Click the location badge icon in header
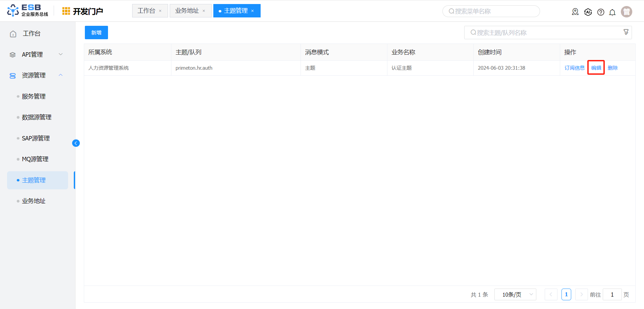Image resolution: width=644 pixels, height=309 pixels. coord(575,12)
